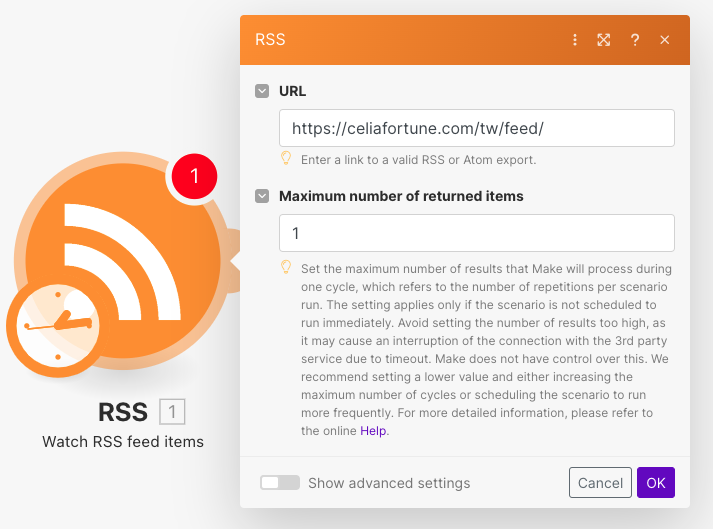Confirm settings with the OK button

click(x=655, y=483)
